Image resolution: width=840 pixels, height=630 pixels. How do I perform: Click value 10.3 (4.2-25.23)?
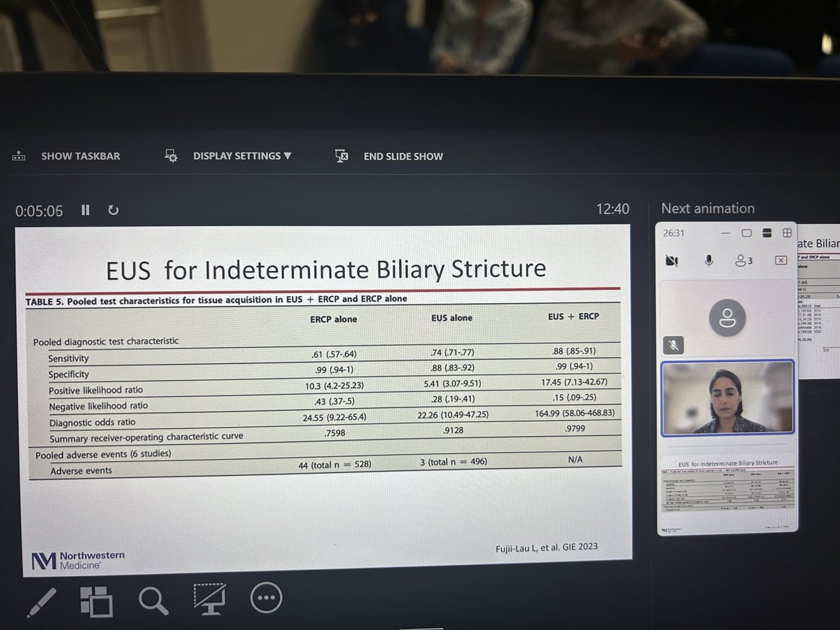[x=333, y=387]
